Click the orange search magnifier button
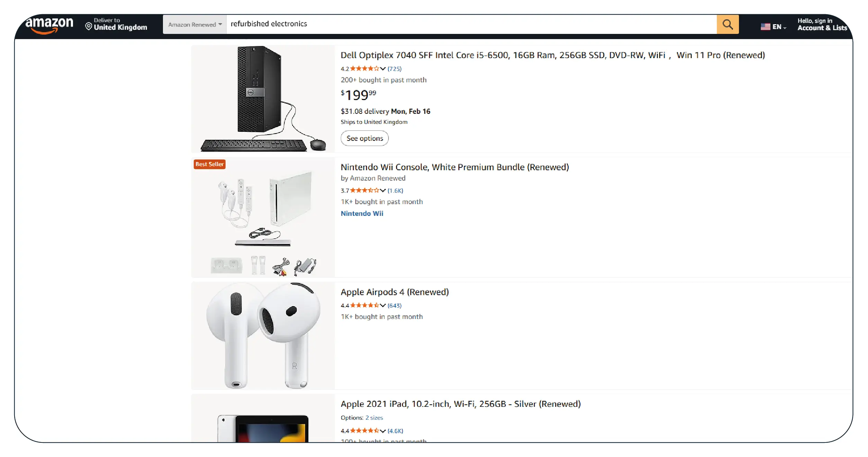Image resolution: width=868 pixels, height=457 pixels. (727, 25)
